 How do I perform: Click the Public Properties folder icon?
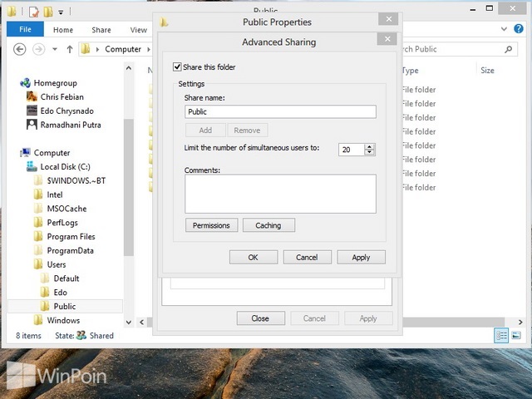[x=164, y=22]
